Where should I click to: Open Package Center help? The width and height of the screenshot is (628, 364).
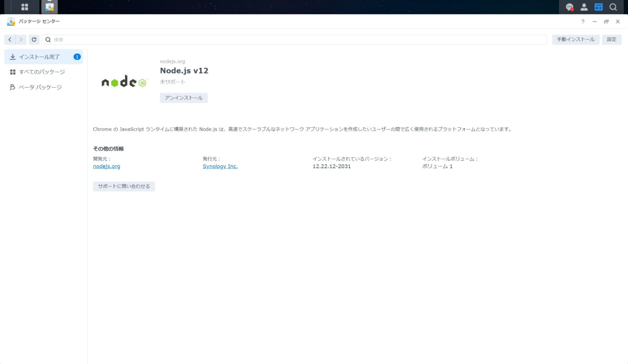click(583, 22)
